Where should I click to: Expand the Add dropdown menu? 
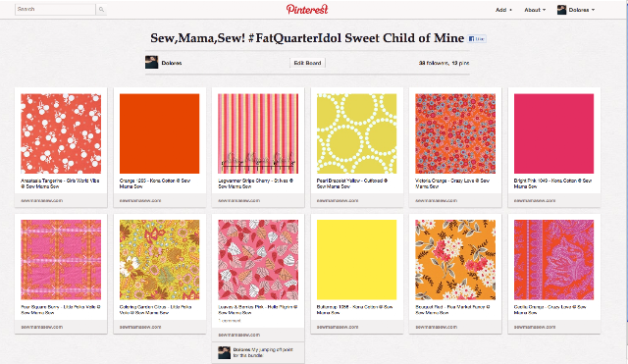click(503, 10)
